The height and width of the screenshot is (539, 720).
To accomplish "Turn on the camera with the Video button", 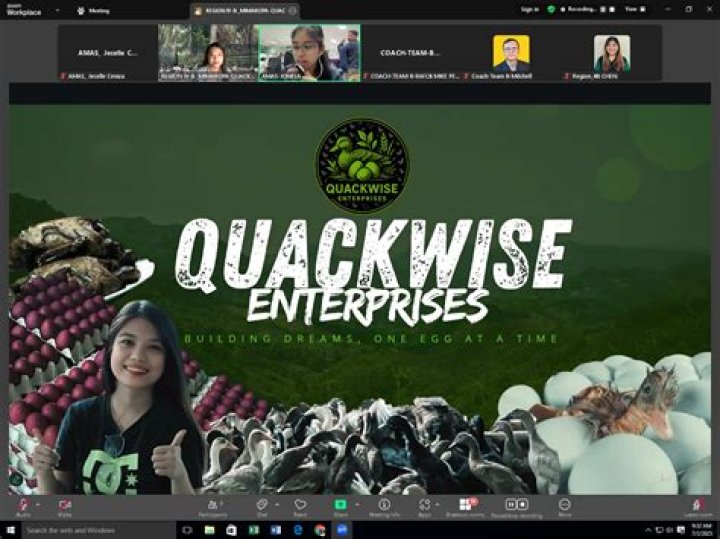I will click(x=65, y=505).
